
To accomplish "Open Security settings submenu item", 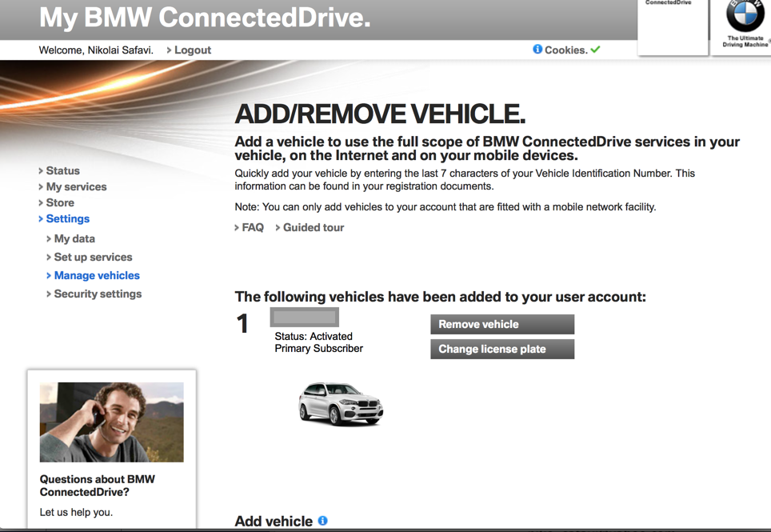I will [94, 294].
